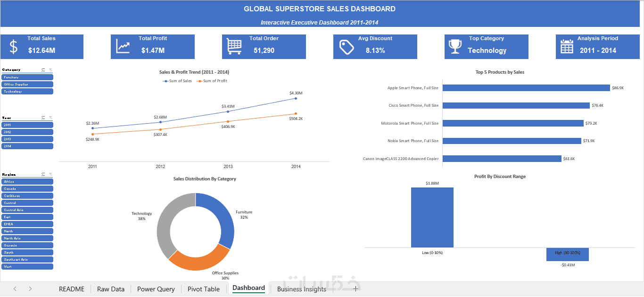The width and height of the screenshot is (644, 297).
Task: Click the Top Category trophy icon
Action: [455, 46]
